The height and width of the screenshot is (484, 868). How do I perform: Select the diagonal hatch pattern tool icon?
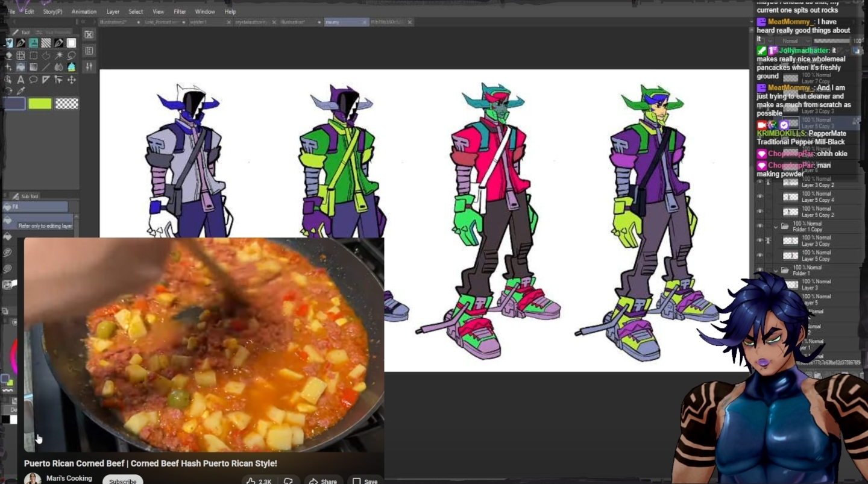46,43
